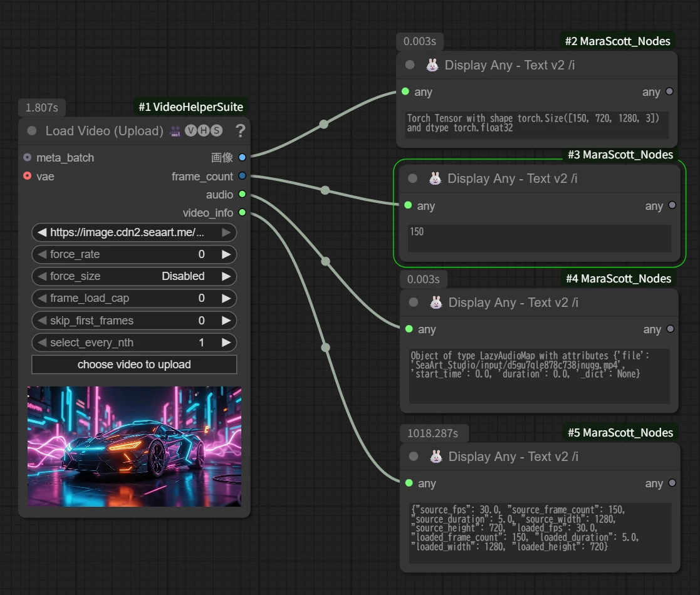Click the #1 VideoHelperSuite badge
700x595 pixels.
191,107
